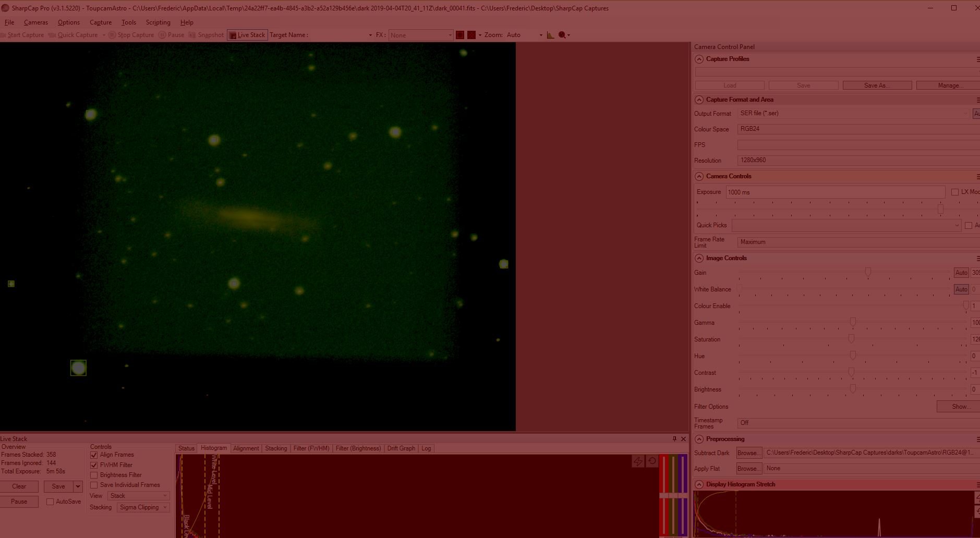980x538 pixels.
Task: Click the histogram auto-stretch lightning icon
Action: (x=638, y=461)
